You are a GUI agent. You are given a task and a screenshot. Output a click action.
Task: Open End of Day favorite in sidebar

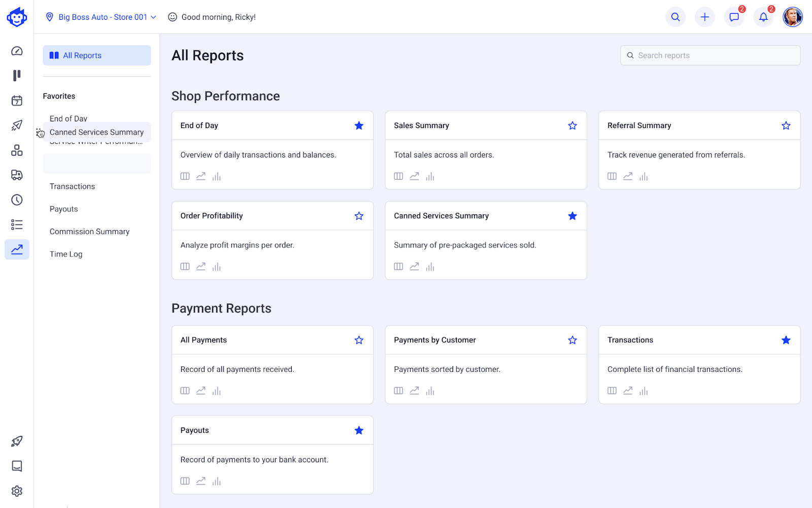[69, 118]
